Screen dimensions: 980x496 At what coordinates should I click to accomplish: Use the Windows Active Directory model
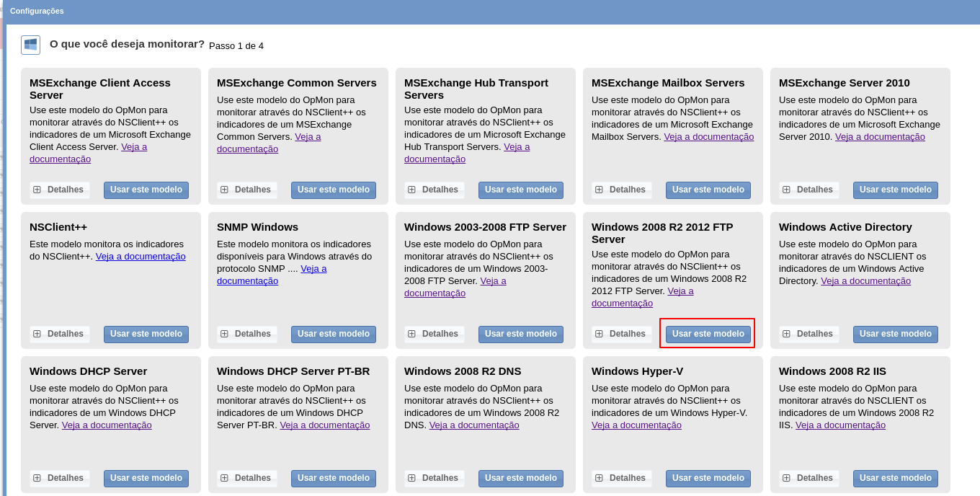click(895, 334)
